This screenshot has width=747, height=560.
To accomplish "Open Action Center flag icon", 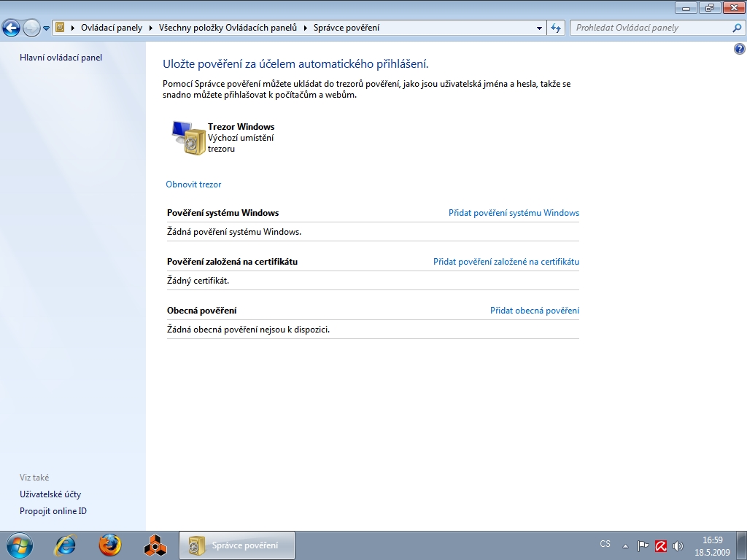I will 643,545.
